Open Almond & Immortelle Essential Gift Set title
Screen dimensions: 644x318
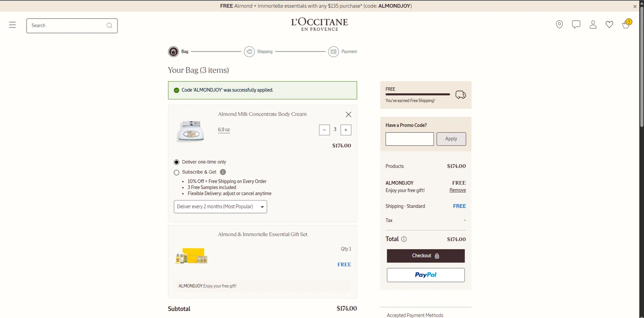pos(263,235)
